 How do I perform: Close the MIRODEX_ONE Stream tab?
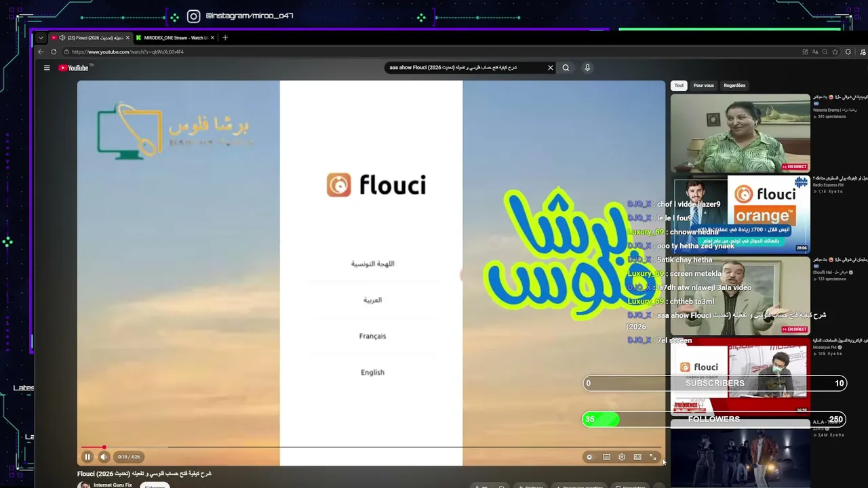point(212,38)
